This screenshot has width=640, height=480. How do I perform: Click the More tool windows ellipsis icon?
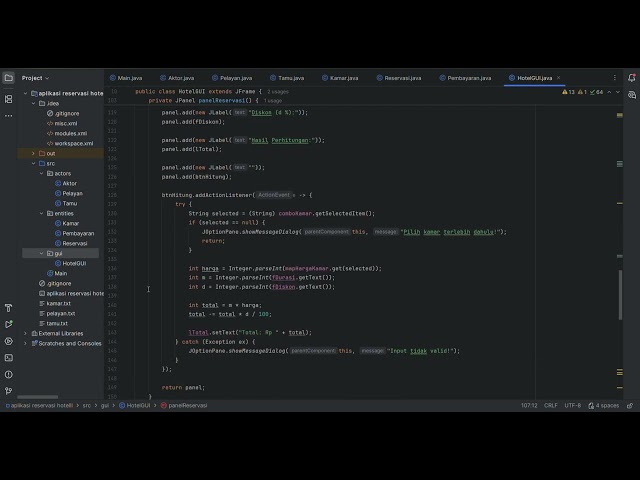9,117
